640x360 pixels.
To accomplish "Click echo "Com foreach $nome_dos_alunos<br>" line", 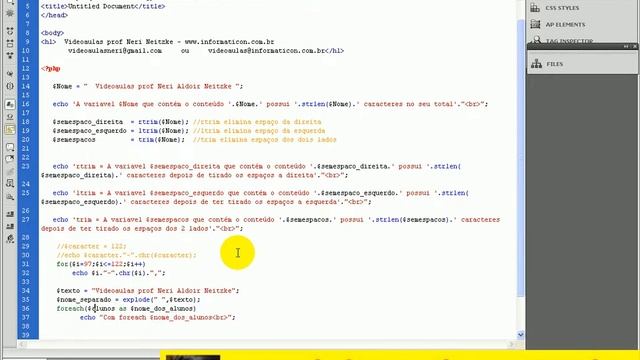I will pos(158,318).
